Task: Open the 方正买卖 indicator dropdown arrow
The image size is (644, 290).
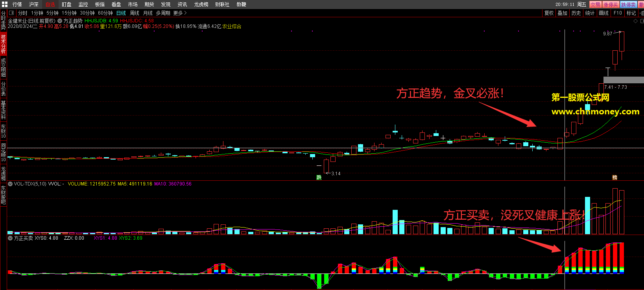Action: click(10, 238)
